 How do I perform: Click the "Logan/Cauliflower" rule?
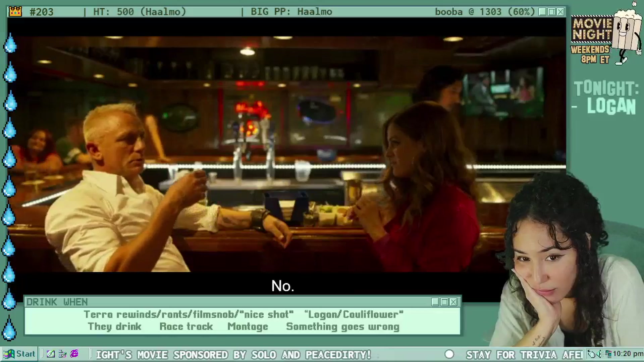[354, 314]
